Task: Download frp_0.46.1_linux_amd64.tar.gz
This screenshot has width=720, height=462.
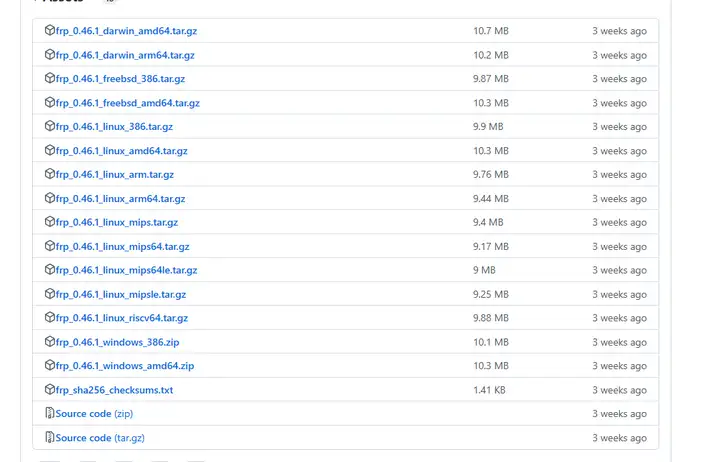Action: pyautogui.click(x=122, y=151)
